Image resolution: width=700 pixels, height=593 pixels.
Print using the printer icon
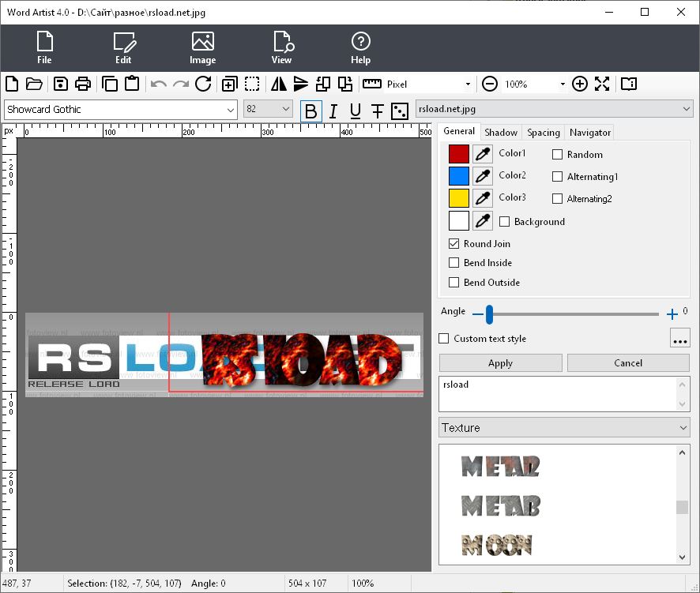[x=83, y=84]
